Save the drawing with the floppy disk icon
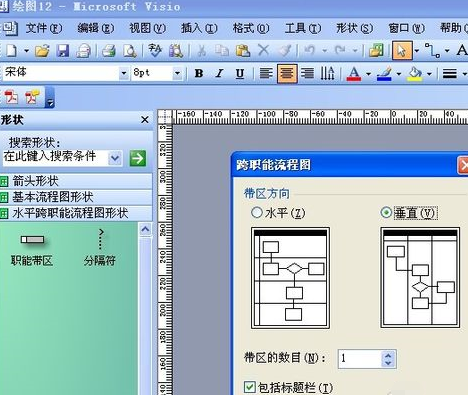The width and height of the screenshot is (468, 395). click(62, 51)
